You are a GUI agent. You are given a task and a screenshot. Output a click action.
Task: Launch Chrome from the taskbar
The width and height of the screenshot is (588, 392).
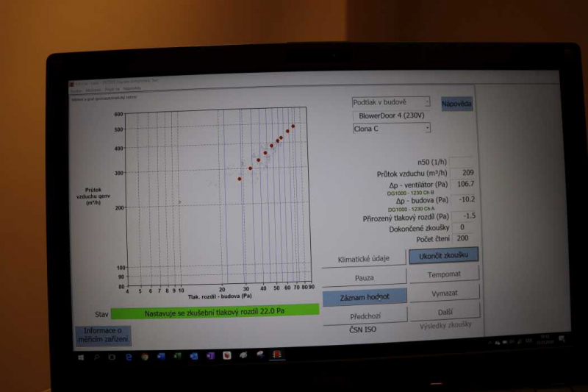(145, 356)
